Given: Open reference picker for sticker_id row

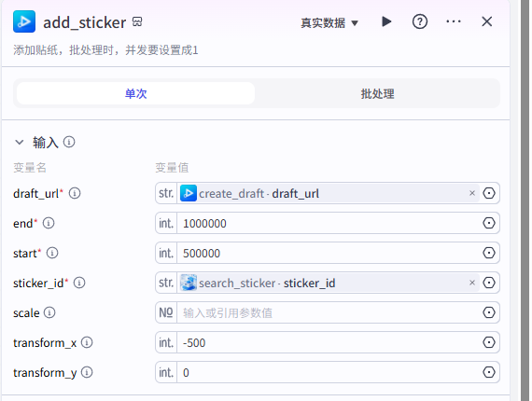Looking at the screenshot, I should point(489,283).
